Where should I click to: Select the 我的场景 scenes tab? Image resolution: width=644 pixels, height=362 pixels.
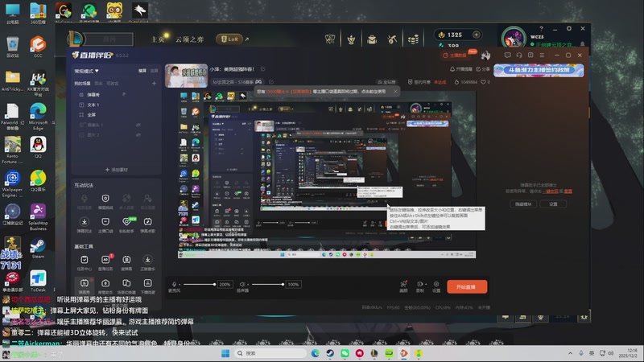point(82,84)
